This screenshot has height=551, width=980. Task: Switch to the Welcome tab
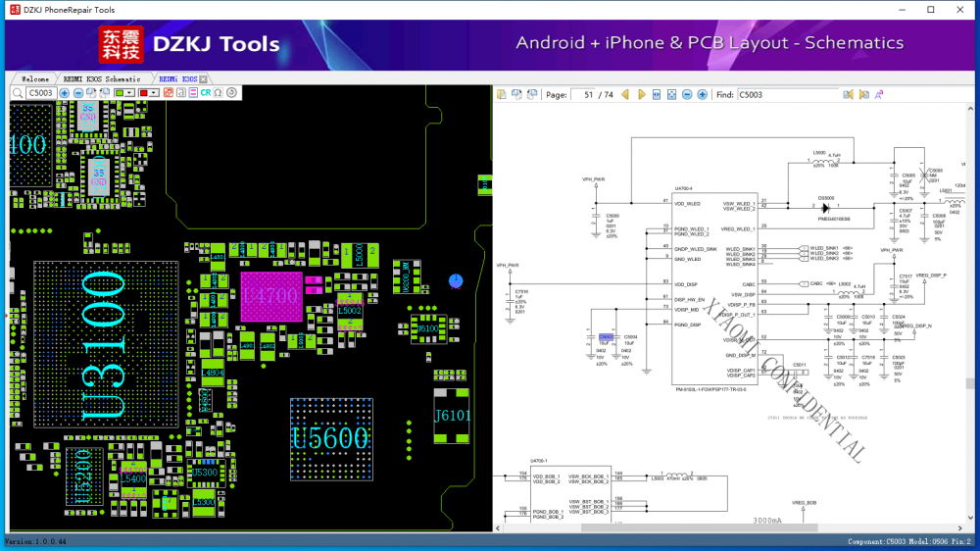click(x=35, y=78)
